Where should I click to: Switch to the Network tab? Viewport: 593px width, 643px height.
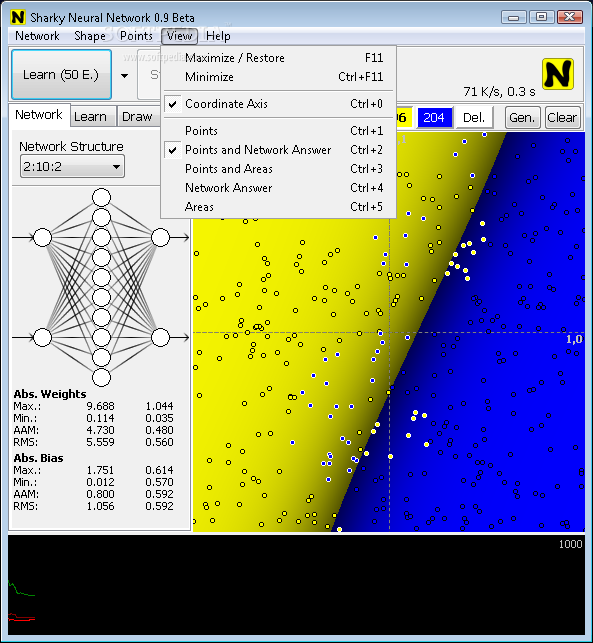tap(39, 114)
